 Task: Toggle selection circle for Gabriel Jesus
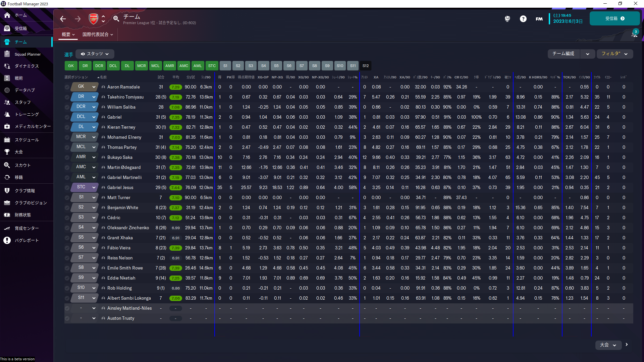[67, 188]
